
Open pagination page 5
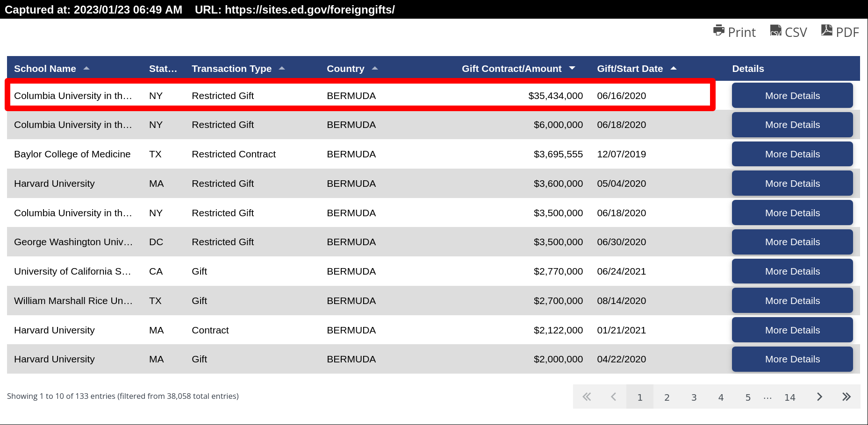[748, 397]
